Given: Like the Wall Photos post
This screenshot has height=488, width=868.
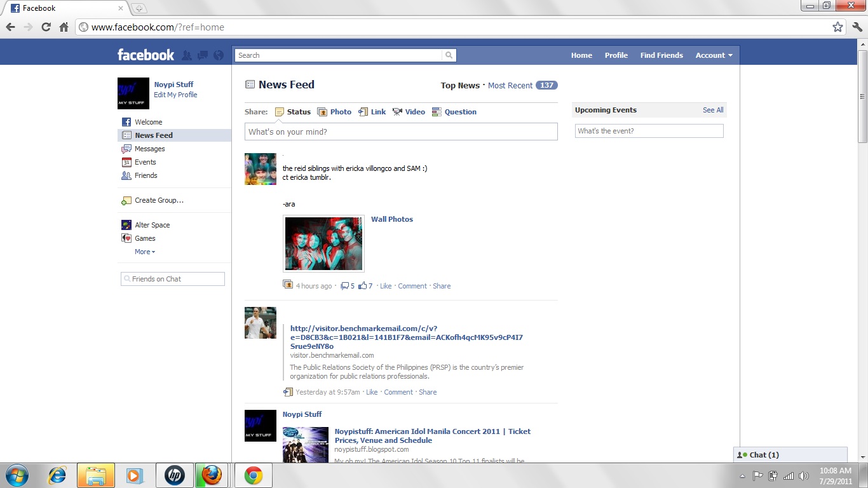Looking at the screenshot, I should pyautogui.click(x=386, y=286).
